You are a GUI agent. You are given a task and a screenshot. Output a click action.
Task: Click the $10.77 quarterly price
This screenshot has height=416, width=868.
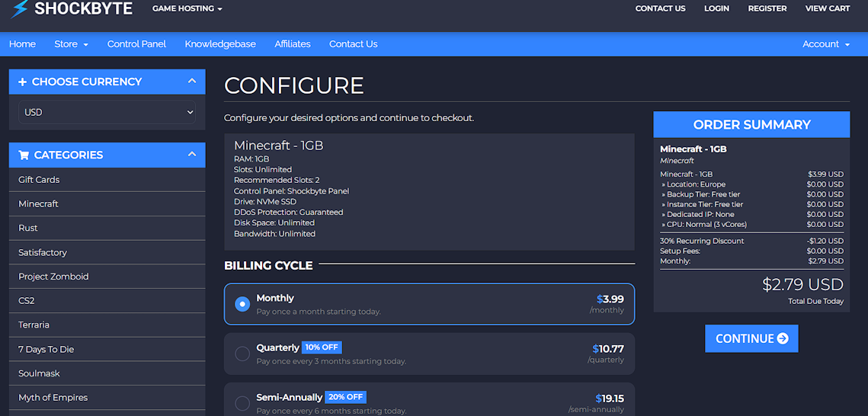point(608,349)
